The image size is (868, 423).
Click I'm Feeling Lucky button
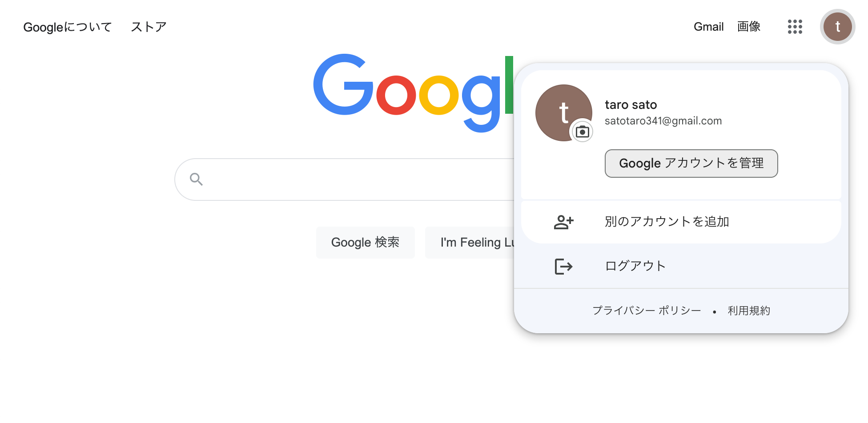(470, 243)
